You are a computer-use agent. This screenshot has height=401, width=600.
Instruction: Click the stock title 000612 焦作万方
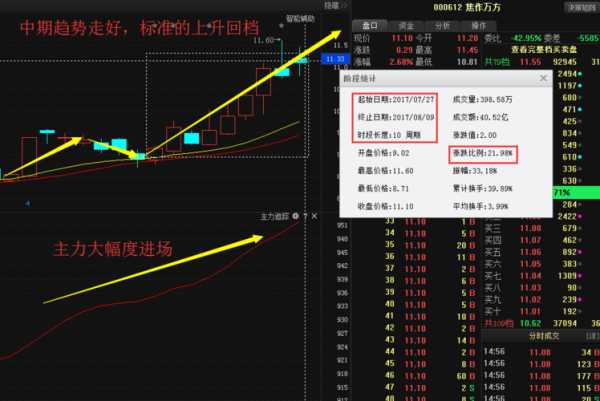coord(467,7)
